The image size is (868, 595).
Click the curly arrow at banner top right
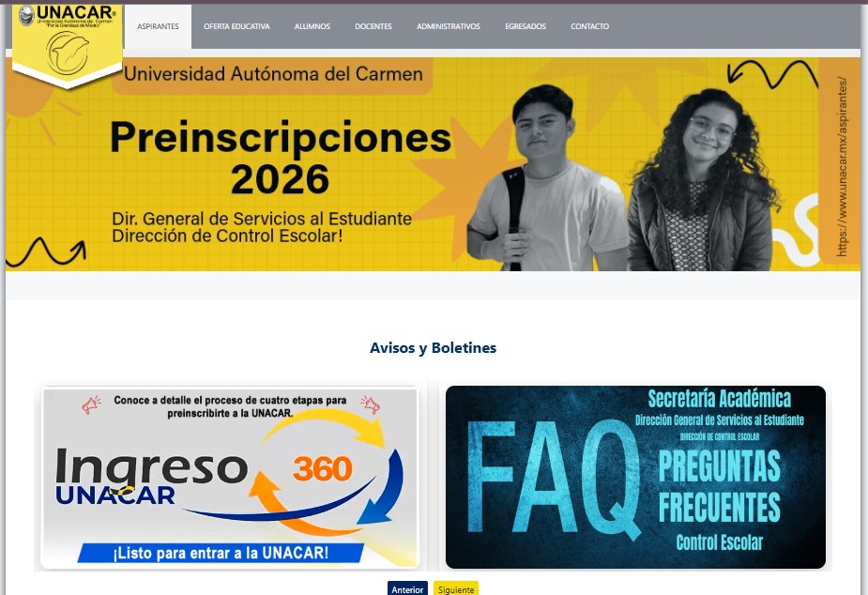772,74
